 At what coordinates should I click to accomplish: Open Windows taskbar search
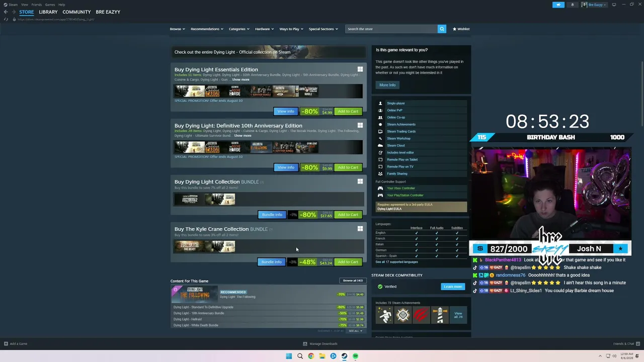(x=300, y=356)
